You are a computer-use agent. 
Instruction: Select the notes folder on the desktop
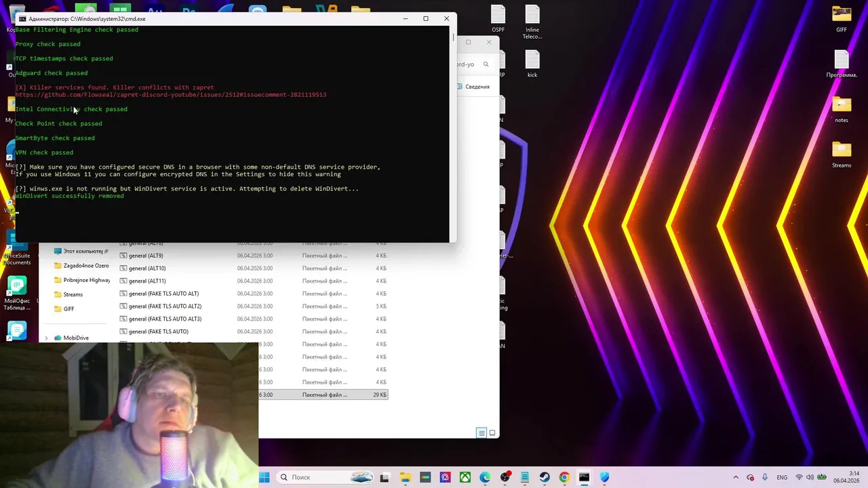coord(842,109)
